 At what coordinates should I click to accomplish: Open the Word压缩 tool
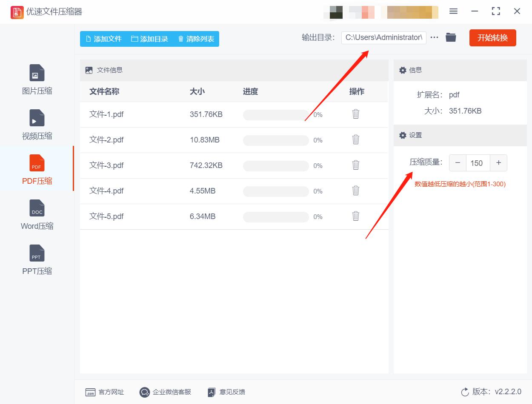tap(37, 216)
